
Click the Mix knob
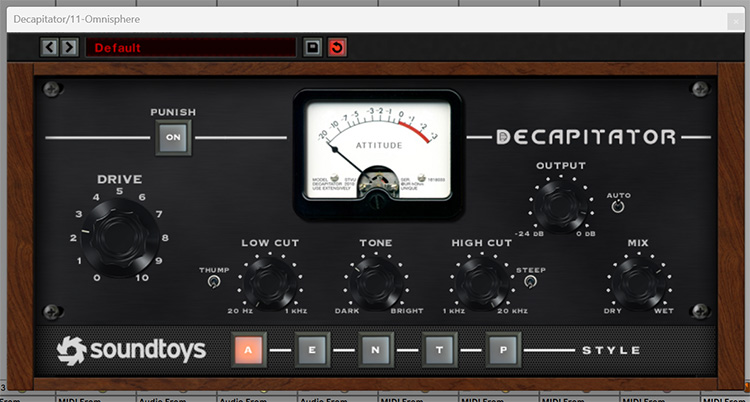pos(639,283)
